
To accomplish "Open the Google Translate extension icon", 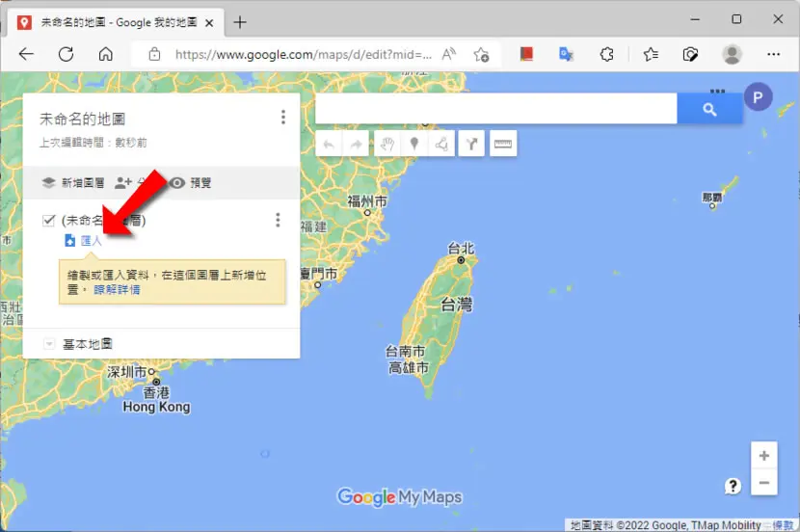I will click(567, 54).
